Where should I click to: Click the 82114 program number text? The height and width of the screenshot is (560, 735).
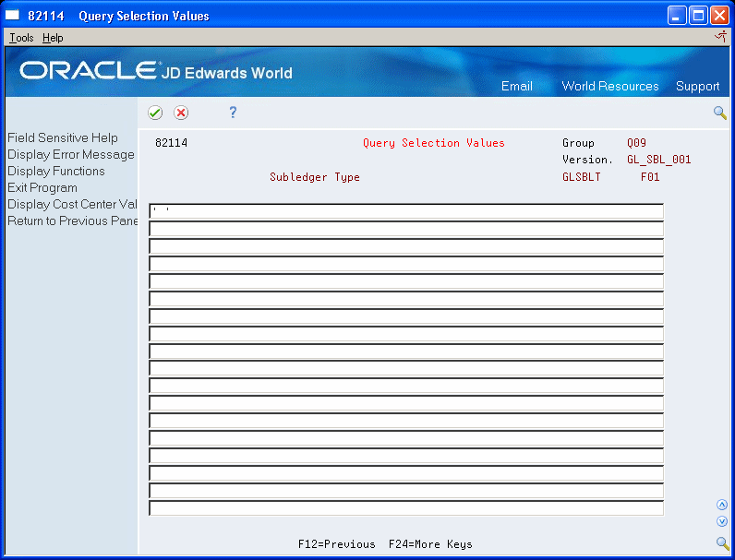[x=171, y=143]
